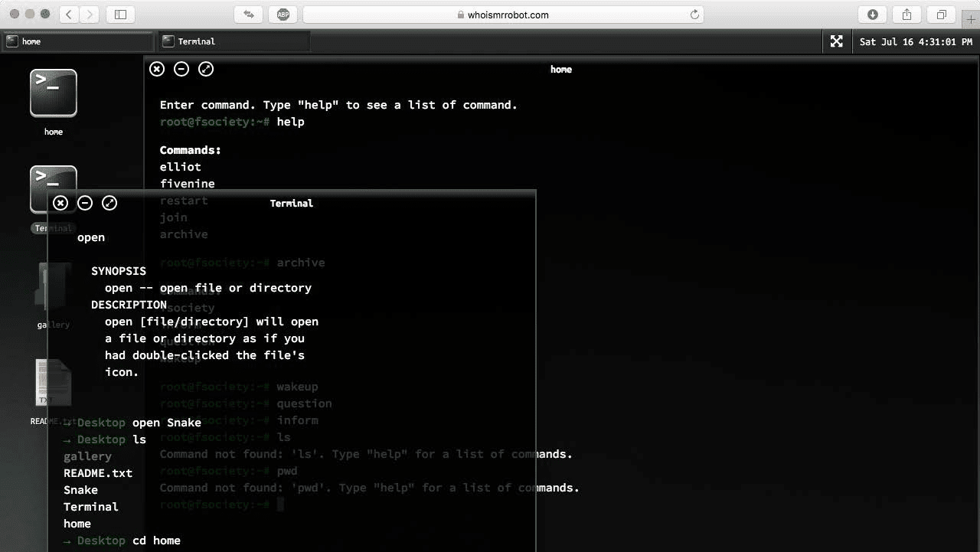
Task: Minimize the Terminal window
Action: [x=85, y=203]
